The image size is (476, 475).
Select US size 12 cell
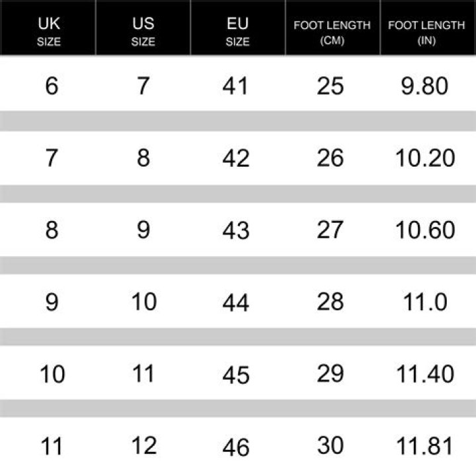[x=143, y=446]
